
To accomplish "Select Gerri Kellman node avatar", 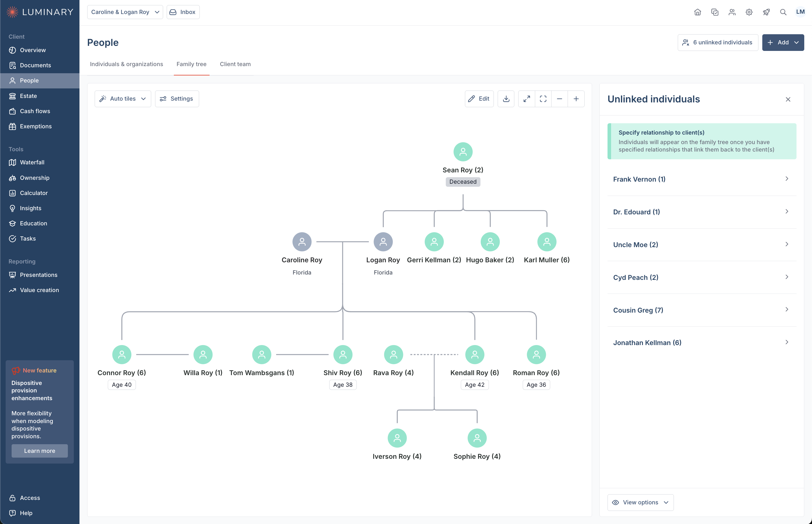I will [434, 241].
